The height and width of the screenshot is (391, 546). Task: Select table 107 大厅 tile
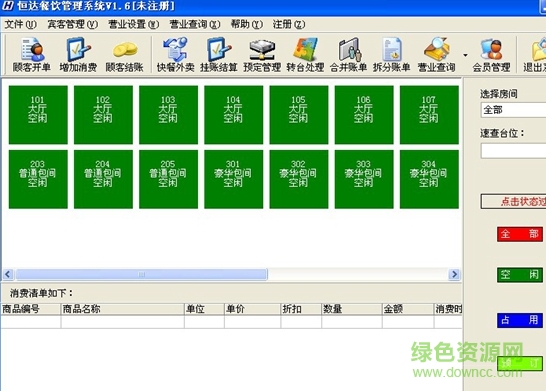(429, 115)
